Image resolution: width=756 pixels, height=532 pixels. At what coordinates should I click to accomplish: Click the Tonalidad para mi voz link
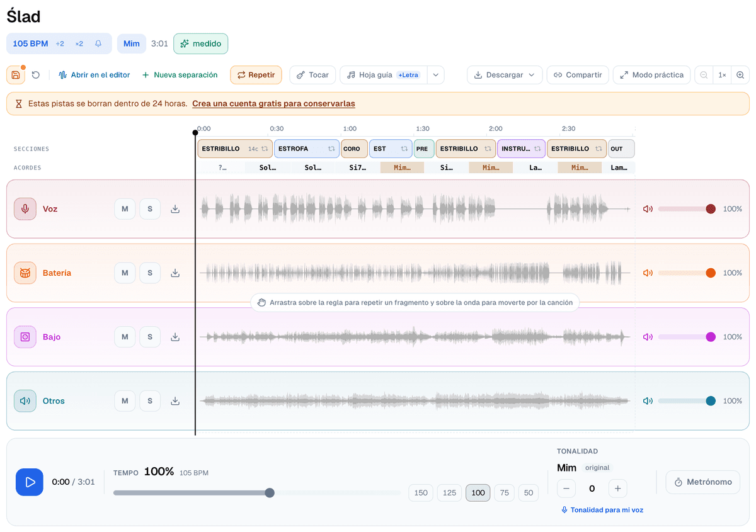(602, 510)
